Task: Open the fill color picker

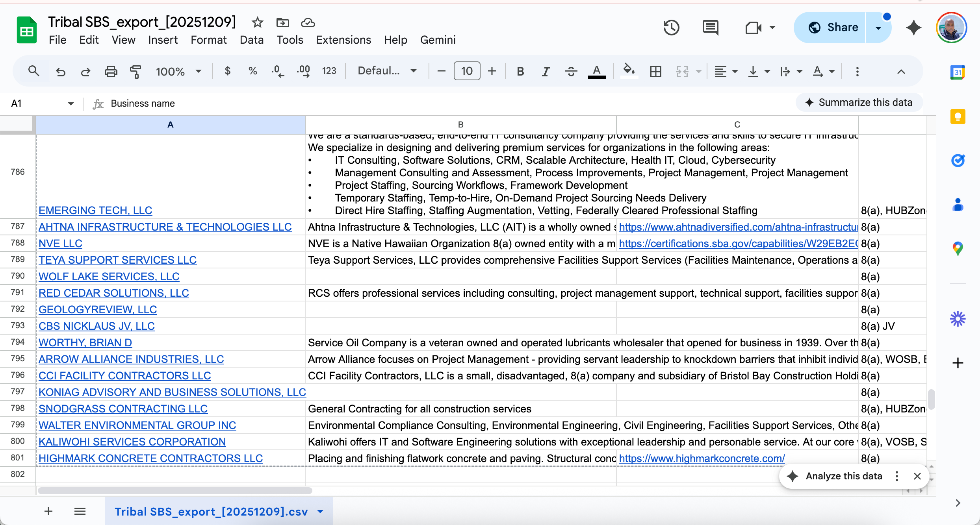Action: (x=629, y=71)
